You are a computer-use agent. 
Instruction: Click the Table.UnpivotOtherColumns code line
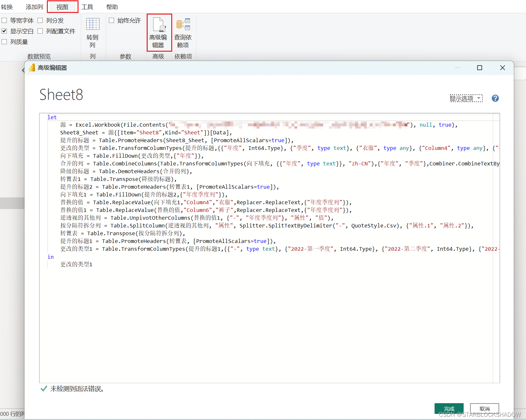(x=197, y=218)
